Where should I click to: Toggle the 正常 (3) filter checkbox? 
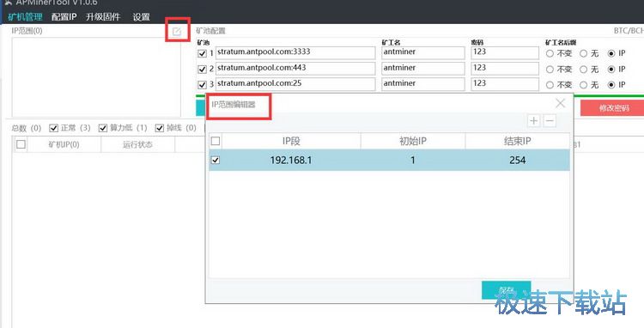tap(53, 128)
